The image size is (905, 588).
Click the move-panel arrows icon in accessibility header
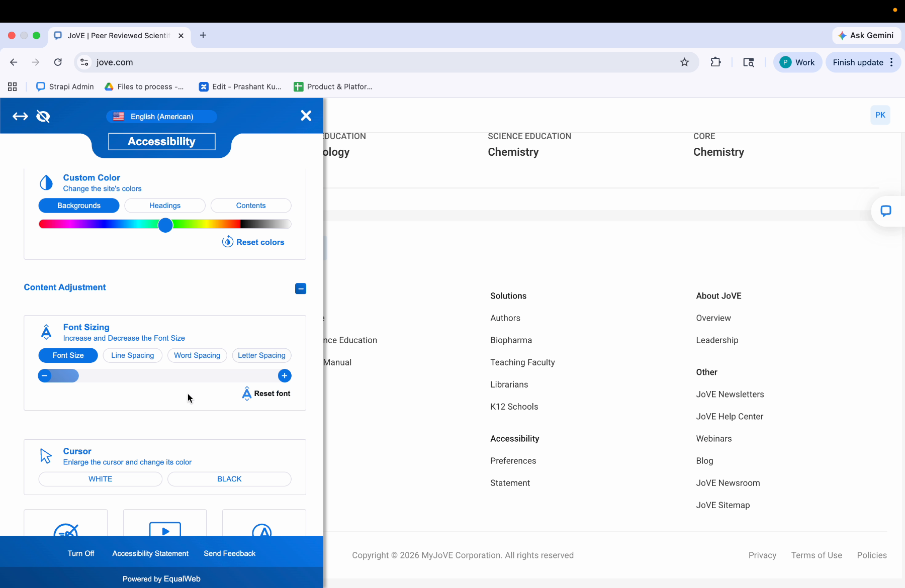click(x=20, y=117)
